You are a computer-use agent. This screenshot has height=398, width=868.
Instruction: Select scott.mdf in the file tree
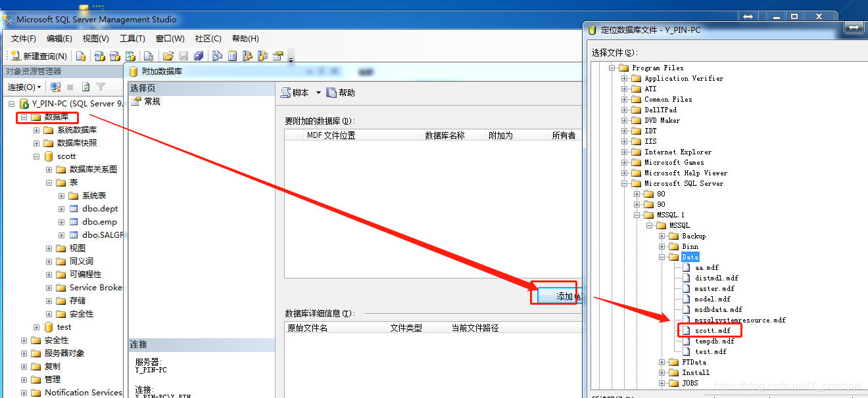(712, 330)
